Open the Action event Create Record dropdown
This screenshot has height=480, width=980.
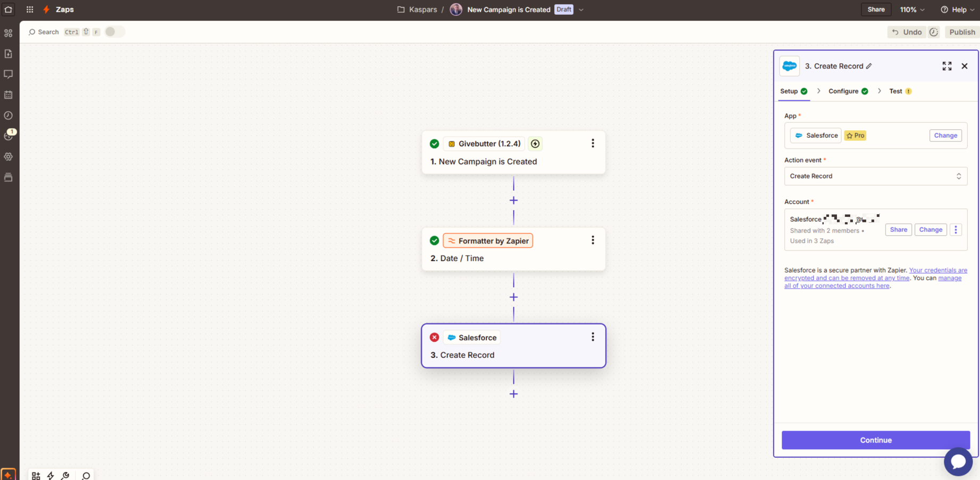875,176
